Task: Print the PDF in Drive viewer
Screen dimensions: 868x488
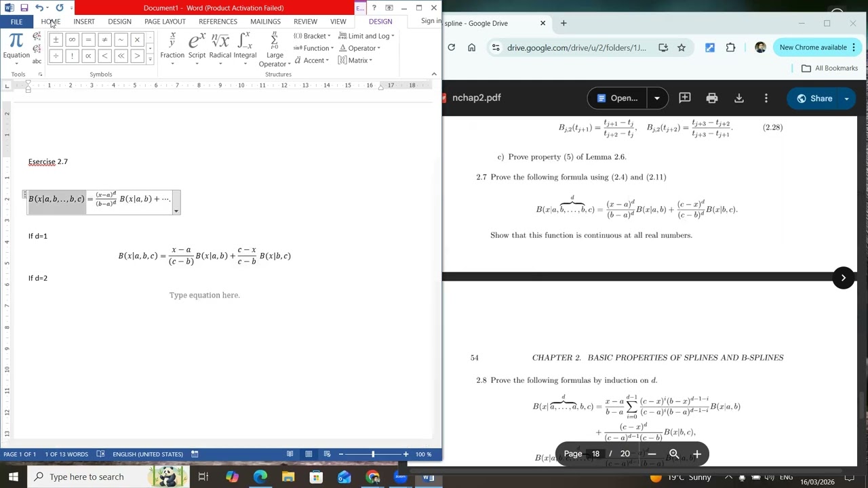Action: [712, 98]
